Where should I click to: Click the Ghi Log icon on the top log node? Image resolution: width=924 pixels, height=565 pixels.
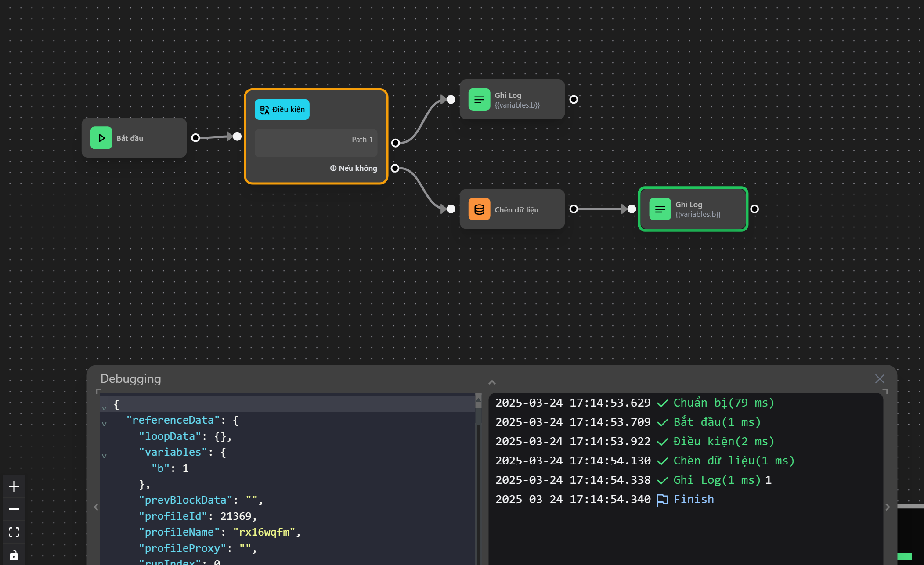[479, 99]
